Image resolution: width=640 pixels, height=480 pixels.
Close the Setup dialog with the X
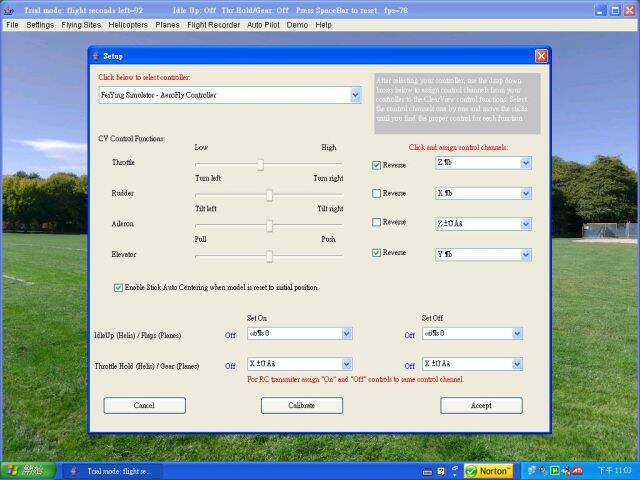541,56
